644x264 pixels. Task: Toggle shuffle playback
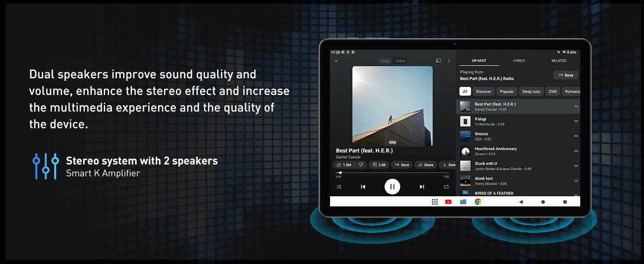tap(339, 187)
